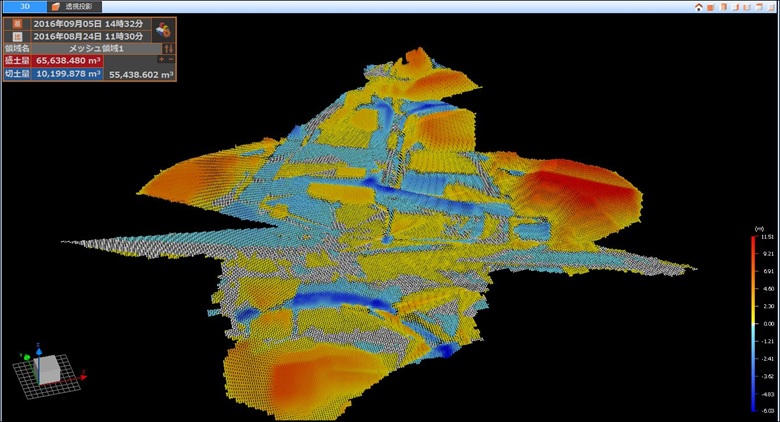This screenshot has width=780, height=422.
Task: Open the 2016年08月24日 11時30分 date selector
Action: tap(90, 36)
